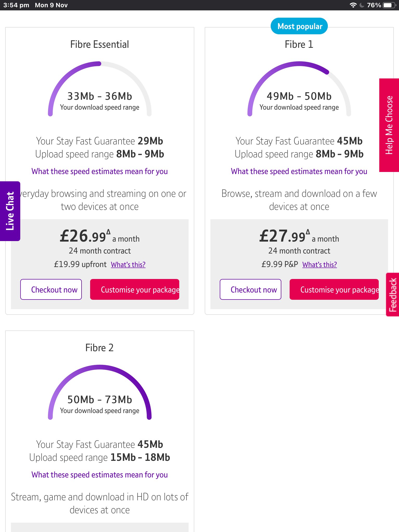Image resolution: width=399 pixels, height=532 pixels.
Task: Open Fibre 2 speed estimates explanation link
Action: [x=99, y=475]
